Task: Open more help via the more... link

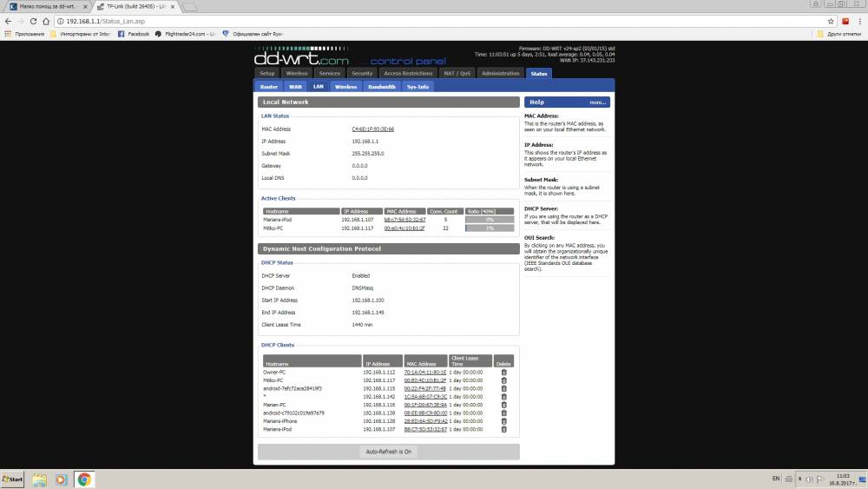Action: point(597,102)
